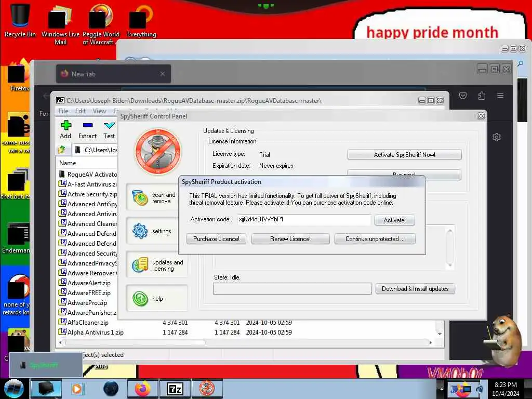Screen dimensions: 532x399
Task: Click the Activation code input field
Action: (303, 220)
